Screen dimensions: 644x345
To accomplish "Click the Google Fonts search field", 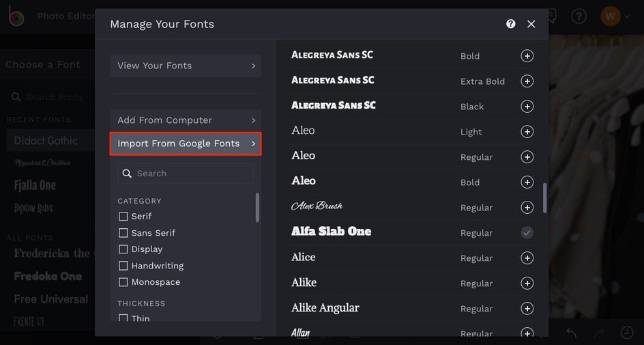I will pos(191,174).
